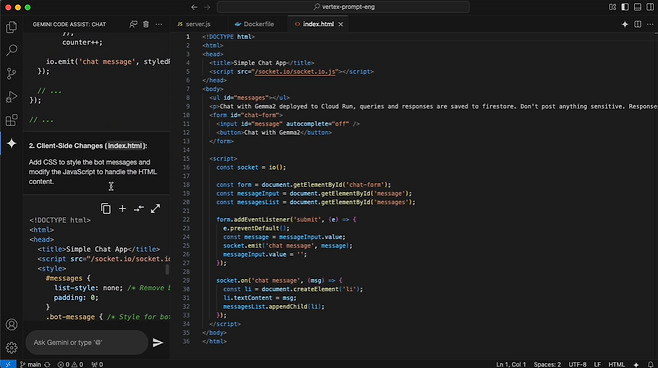Viewport: 658px width, 368px height.
Task: Start a new Gemini chat thread
Action: tap(133, 24)
